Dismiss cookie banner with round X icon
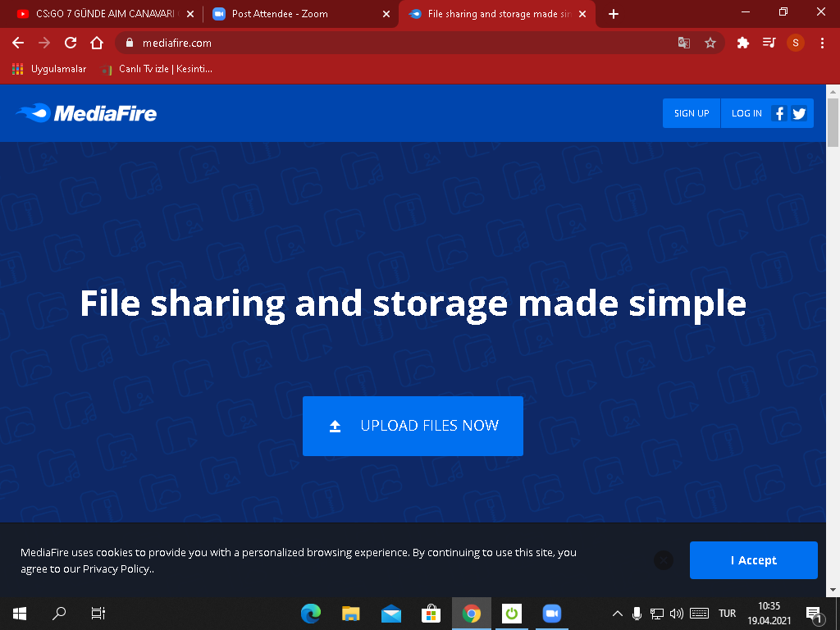 click(x=663, y=560)
